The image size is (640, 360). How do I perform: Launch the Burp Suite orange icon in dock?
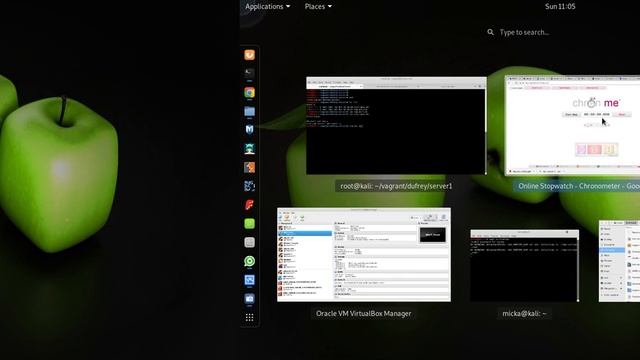point(249,167)
